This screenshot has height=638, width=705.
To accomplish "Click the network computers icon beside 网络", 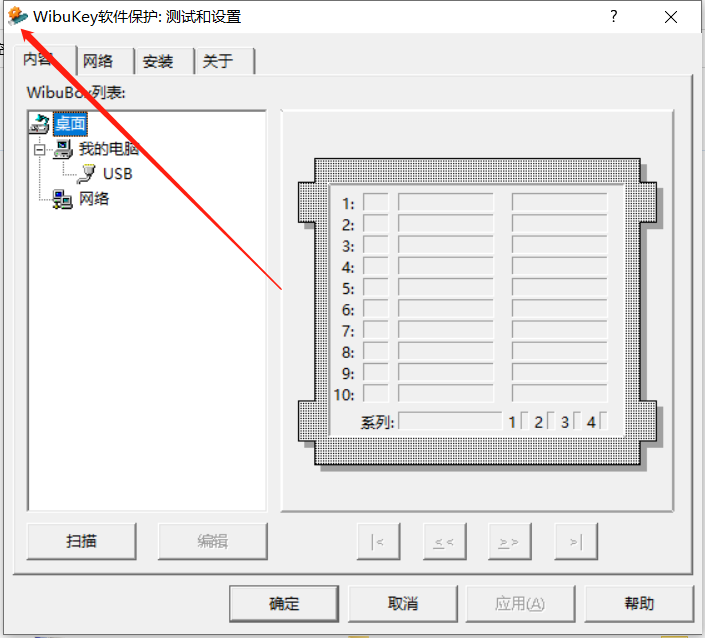I will coord(62,199).
